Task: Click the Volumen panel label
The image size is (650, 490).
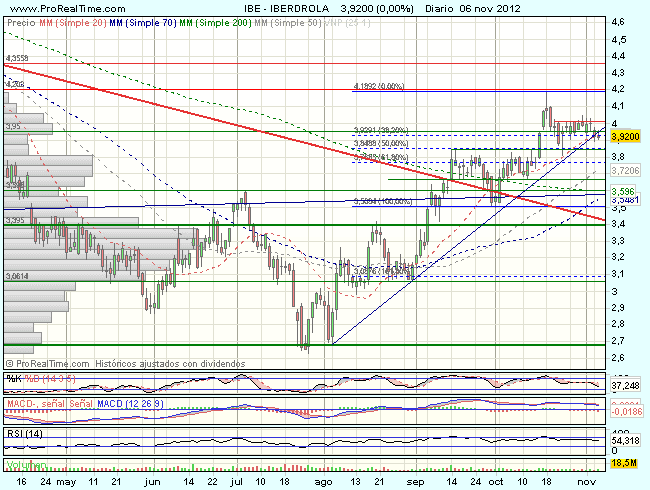Action: tap(26, 465)
